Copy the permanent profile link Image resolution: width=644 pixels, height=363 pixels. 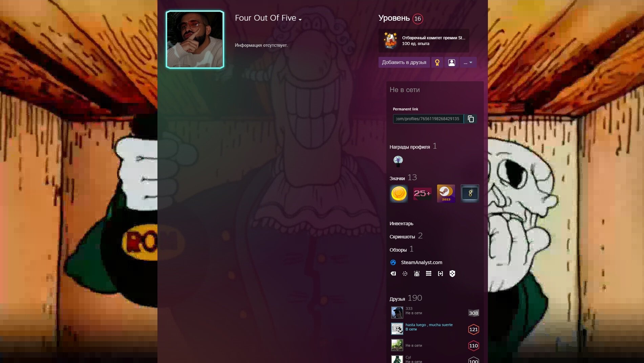[471, 119]
